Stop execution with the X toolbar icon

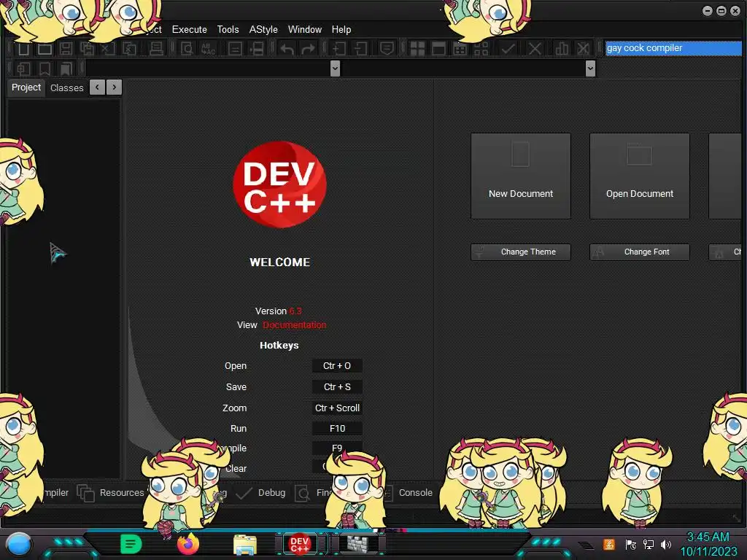pyautogui.click(x=535, y=49)
